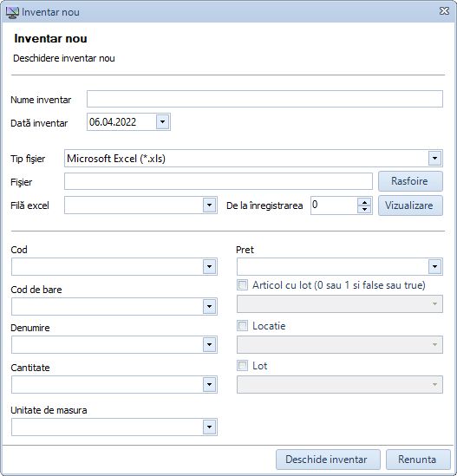
Task: Expand the Cantitate dropdown
Action: (210, 385)
